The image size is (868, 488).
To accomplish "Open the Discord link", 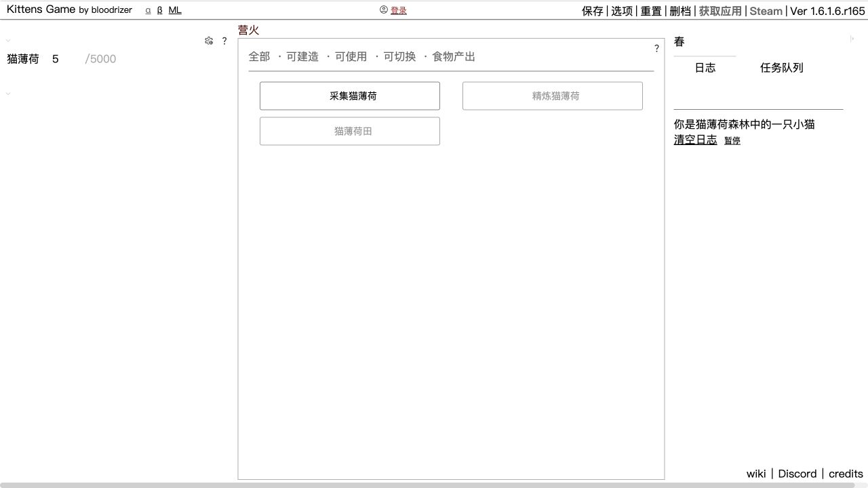I will 797,474.
